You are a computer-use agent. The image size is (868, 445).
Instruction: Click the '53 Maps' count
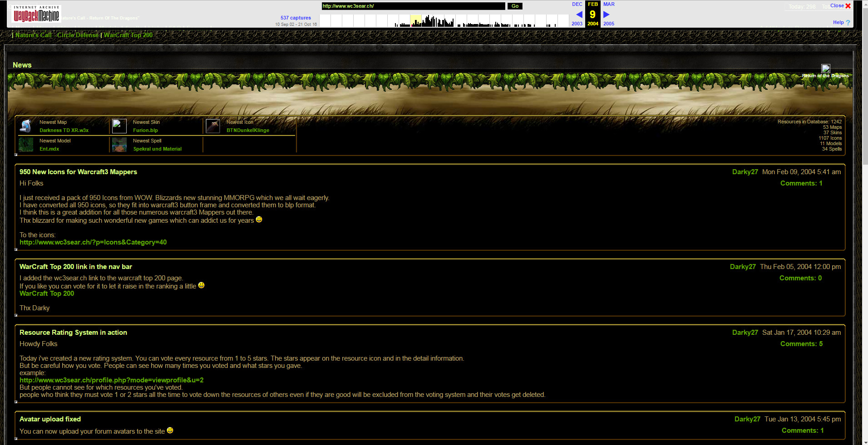833,127
